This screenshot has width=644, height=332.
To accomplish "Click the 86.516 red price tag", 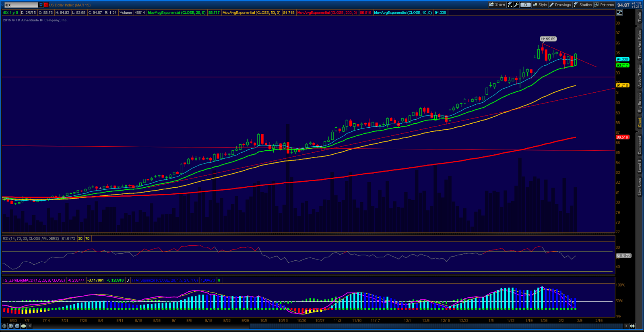I will (x=622, y=137).
